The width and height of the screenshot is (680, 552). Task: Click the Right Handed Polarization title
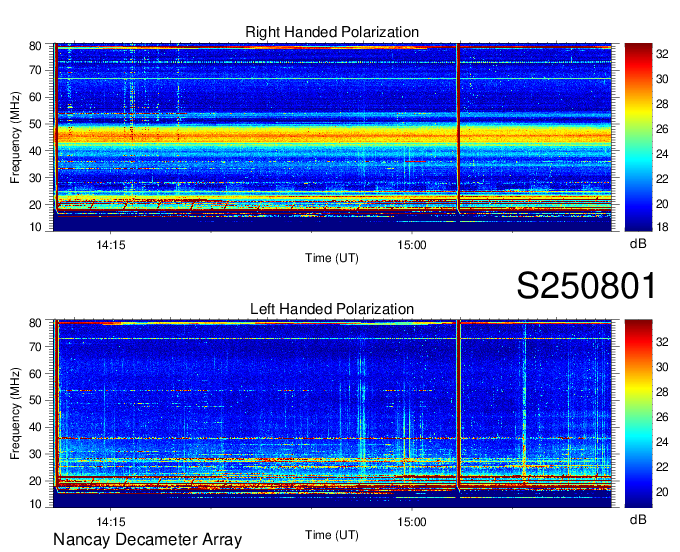pyautogui.click(x=332, y=32)
